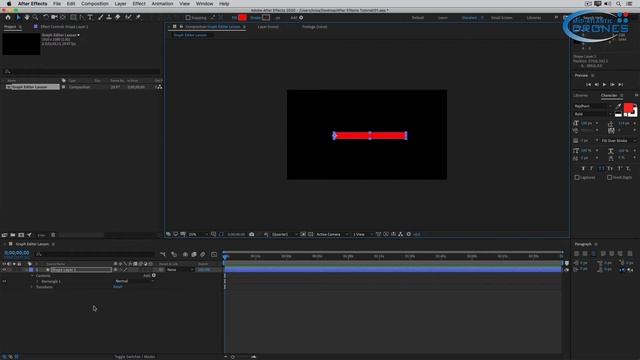The width and height of the screenshot is (640, 360).
Task: Toggle Frame Blending enable switch in timeline
Action: [194, 254]
